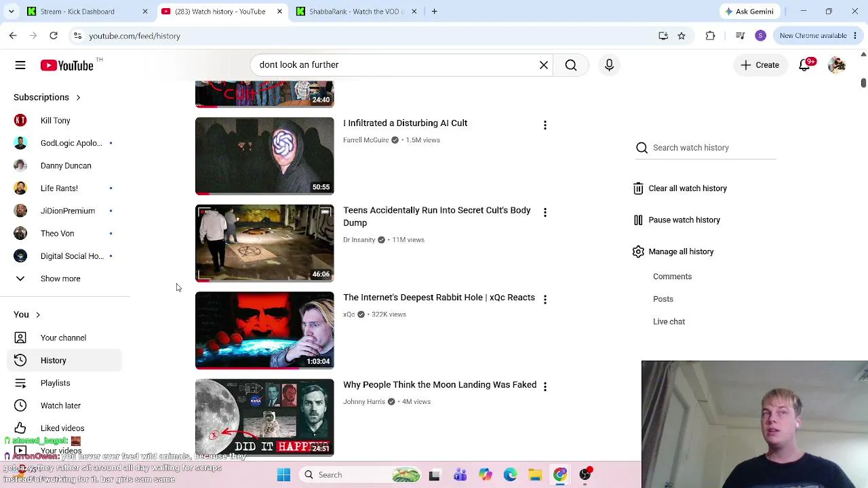Reload the YouTube page
Image resolution: width=868 pixels, height=488 pixels.
pyautogui.click(x=54, y=36)
